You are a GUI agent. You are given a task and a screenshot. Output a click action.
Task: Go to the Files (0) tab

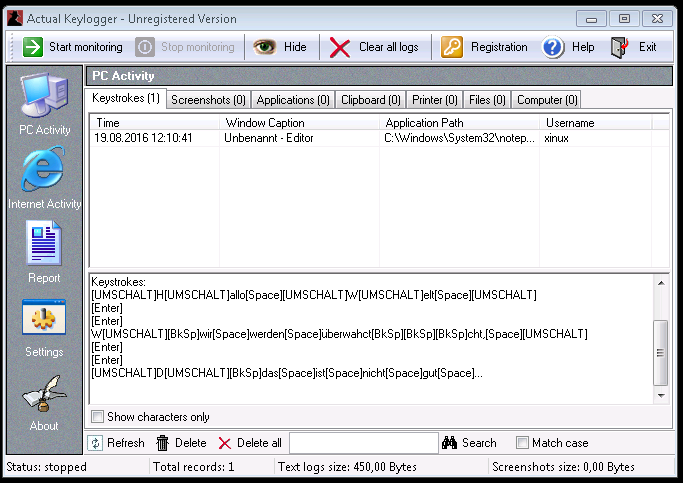(x=487, y=100)
